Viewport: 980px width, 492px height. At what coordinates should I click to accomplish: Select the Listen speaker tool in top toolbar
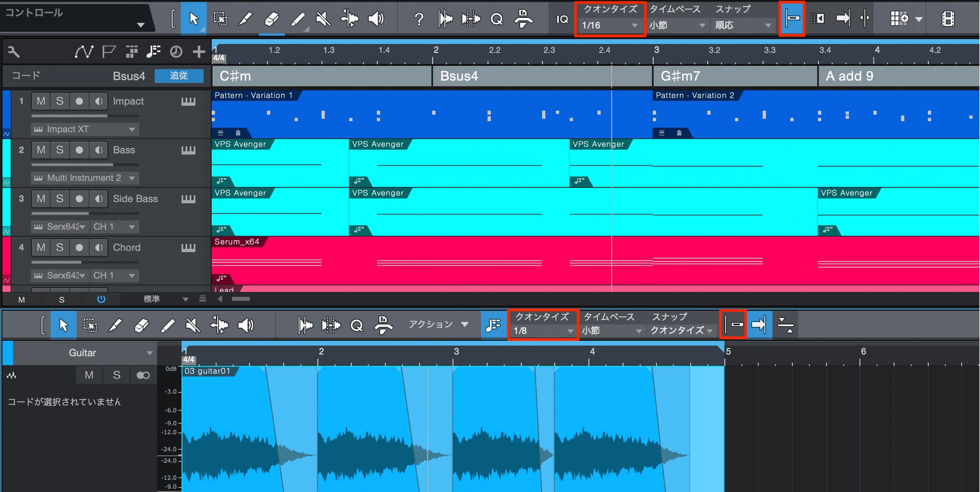point(376,19)
